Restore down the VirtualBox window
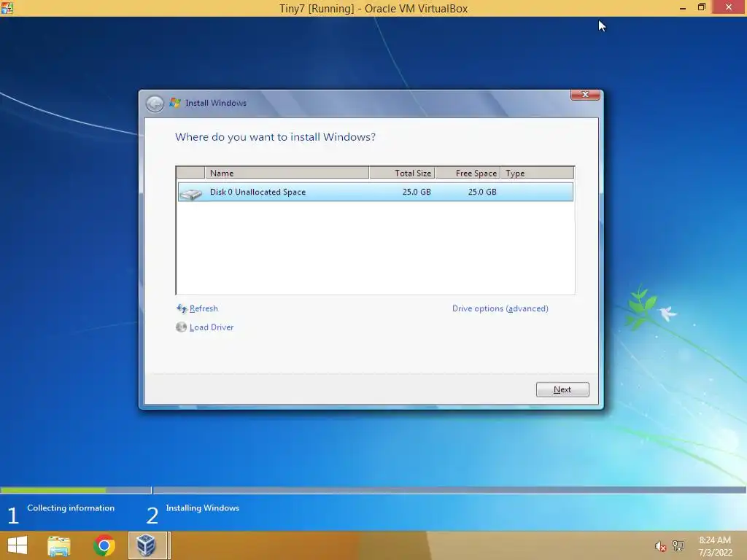The width and height of the screenshot is (747, 560). coord(702,7)
